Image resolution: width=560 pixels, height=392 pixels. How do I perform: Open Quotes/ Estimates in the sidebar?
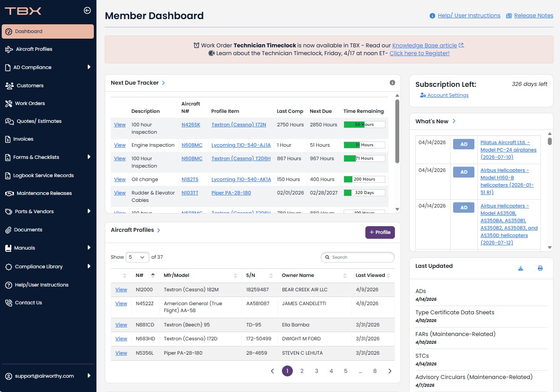pos(39,121)
